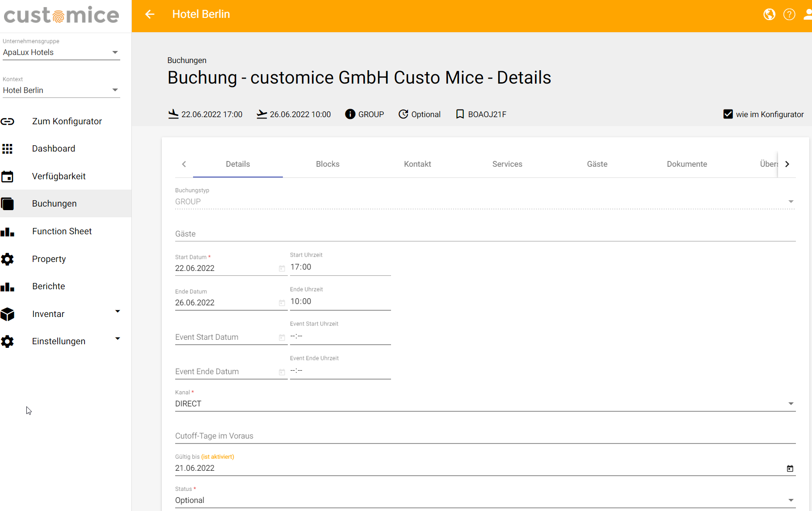Image resolution: width=812 pixels, height=511 pixels.
Task: Click the Ende Uhrzeit 10:00 field
Action: (341, 301)
